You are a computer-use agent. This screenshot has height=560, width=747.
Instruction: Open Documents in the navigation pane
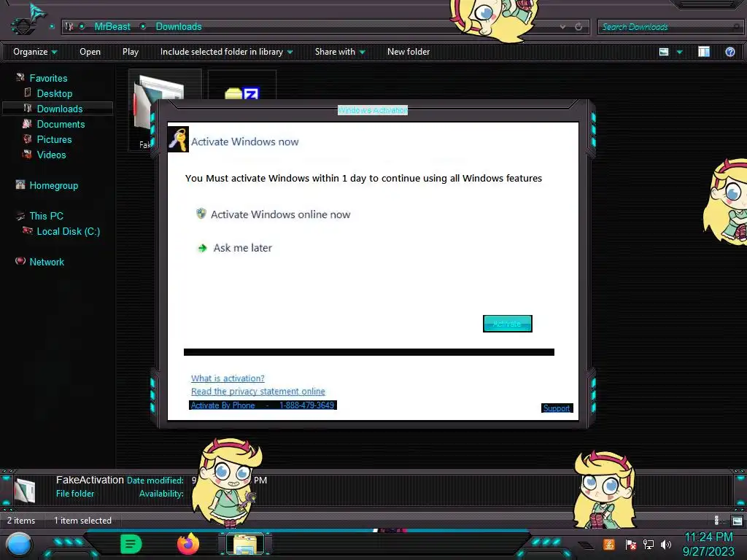61,124
